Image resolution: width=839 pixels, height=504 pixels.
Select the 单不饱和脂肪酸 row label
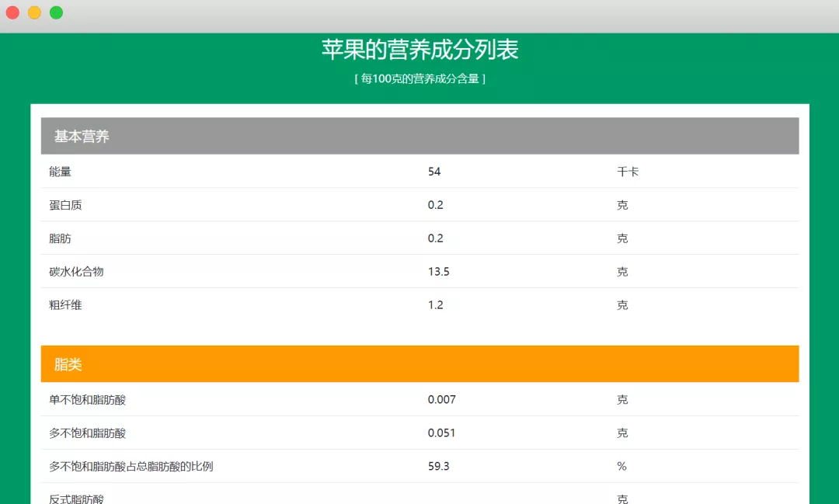pyautogui.click(x=87, y=400)
